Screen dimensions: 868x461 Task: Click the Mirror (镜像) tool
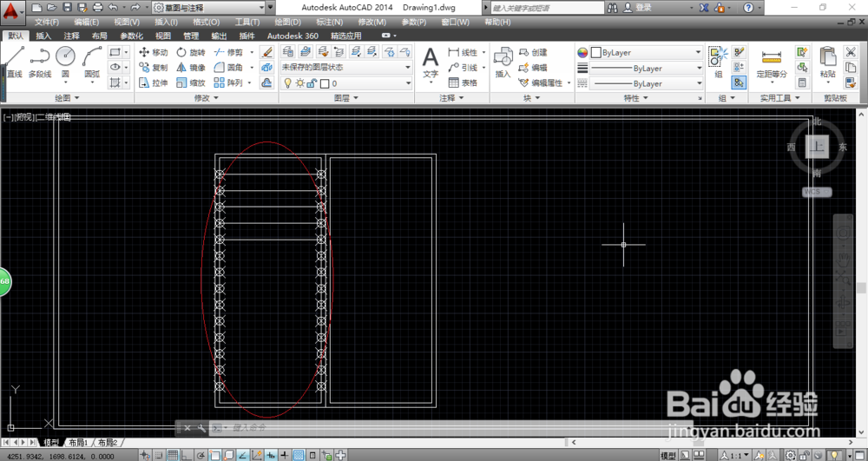click(x=191, y=68)
